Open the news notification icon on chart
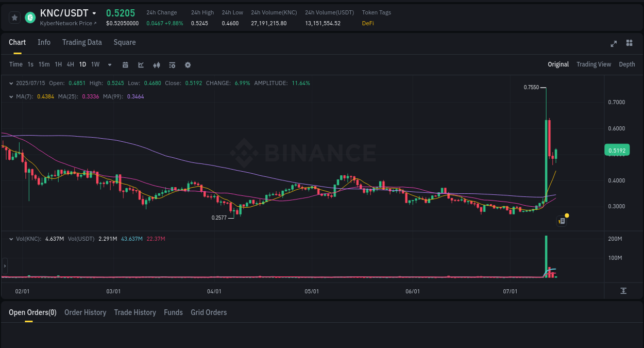This screenshot has height=348, width=644. (561, 220)
